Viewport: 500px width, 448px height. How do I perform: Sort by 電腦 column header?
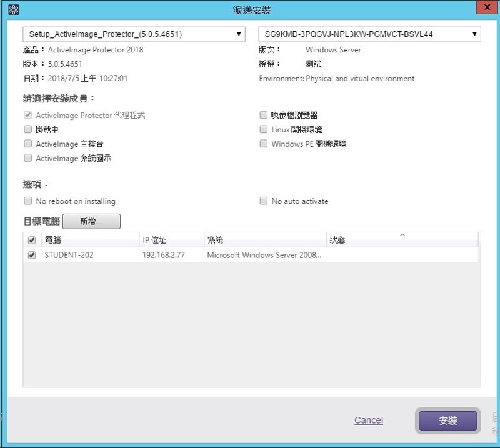coord(91,240)
